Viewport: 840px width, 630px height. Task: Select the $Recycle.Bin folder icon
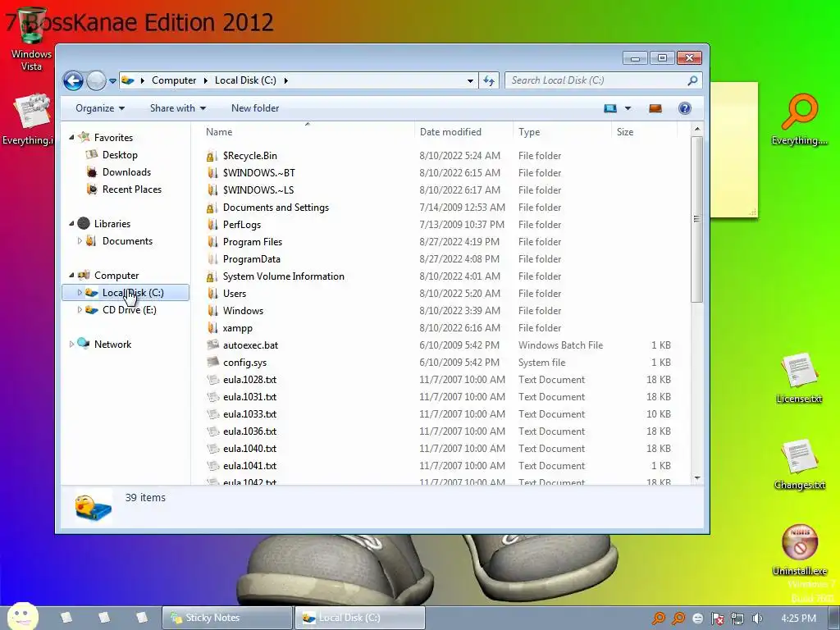click(212, 156)
